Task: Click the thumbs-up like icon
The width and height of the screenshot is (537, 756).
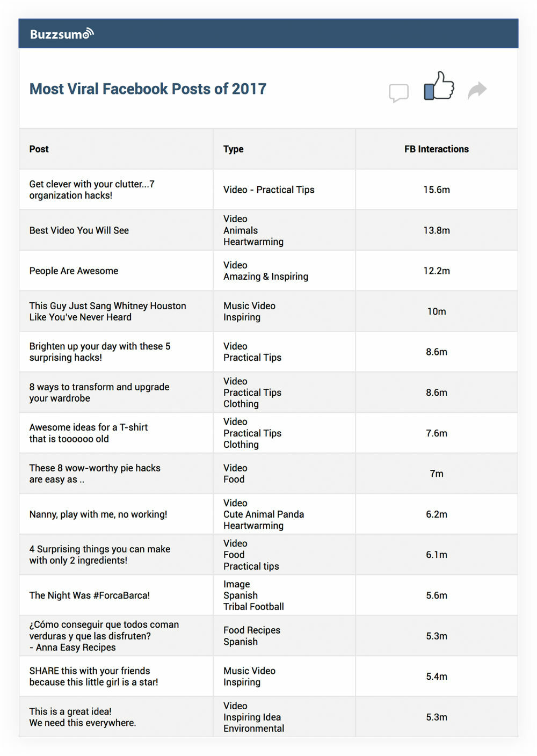Action: pyautogui.click(x=439, y=86)
